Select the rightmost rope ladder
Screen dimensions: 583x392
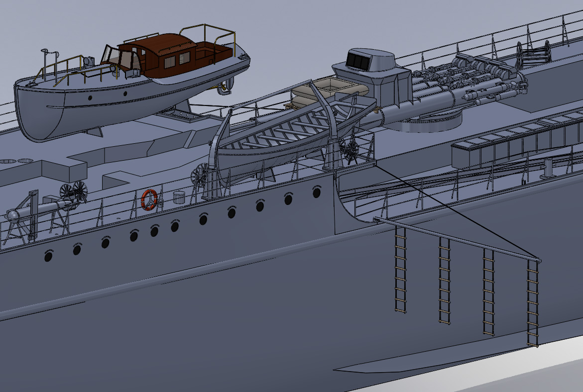533,303
